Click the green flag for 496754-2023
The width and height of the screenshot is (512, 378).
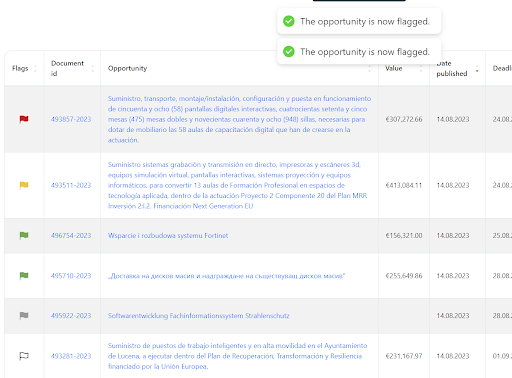(24, 235)
